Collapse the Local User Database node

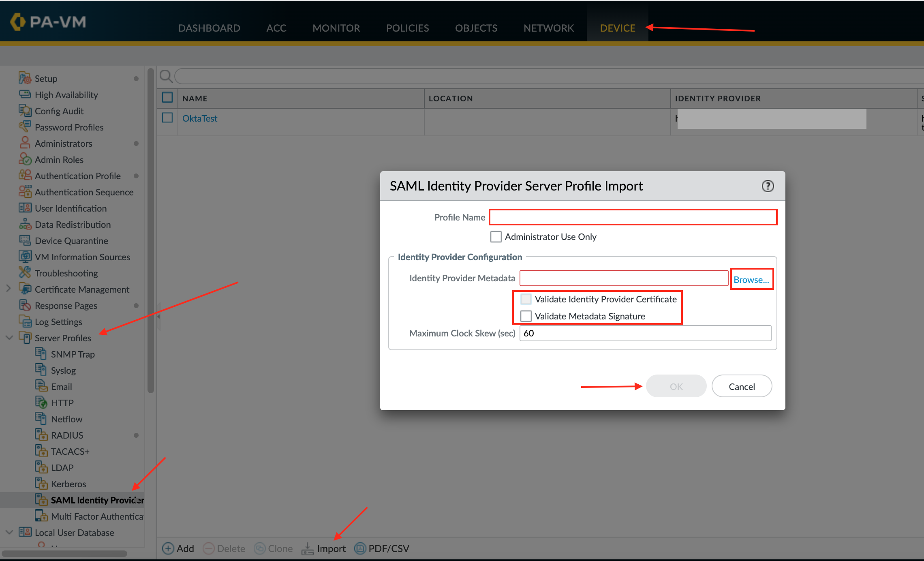pyautogui.click(x=9, y=532)
